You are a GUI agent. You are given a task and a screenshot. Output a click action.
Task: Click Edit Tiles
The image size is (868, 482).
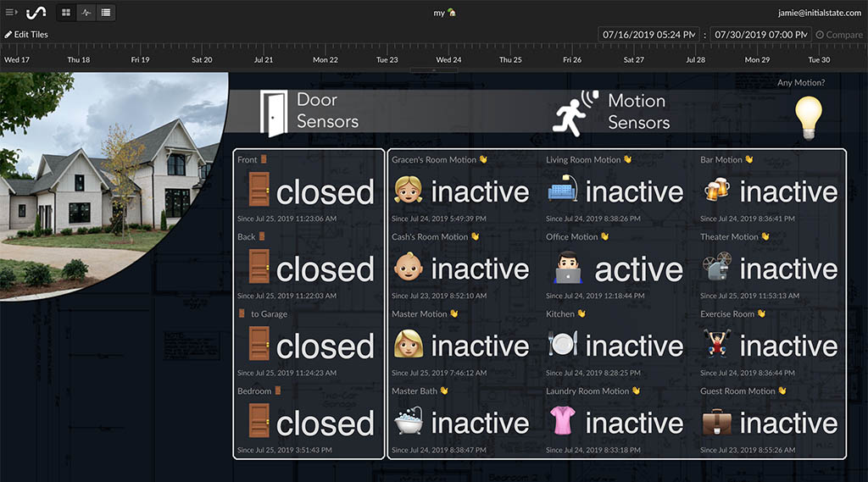tap(26, 35)
